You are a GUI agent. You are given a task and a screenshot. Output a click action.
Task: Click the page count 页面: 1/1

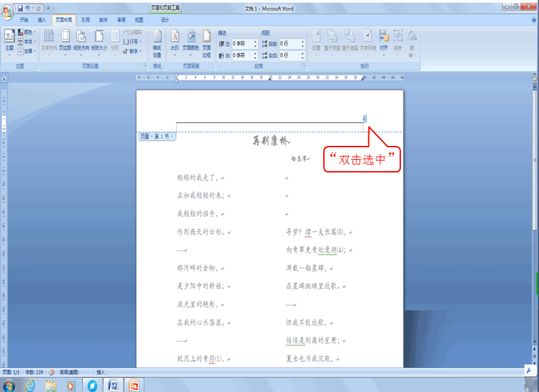point(11,372)
